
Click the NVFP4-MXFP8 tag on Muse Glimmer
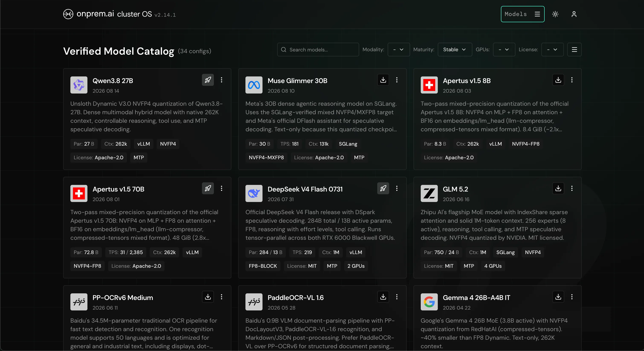(266, 158)
